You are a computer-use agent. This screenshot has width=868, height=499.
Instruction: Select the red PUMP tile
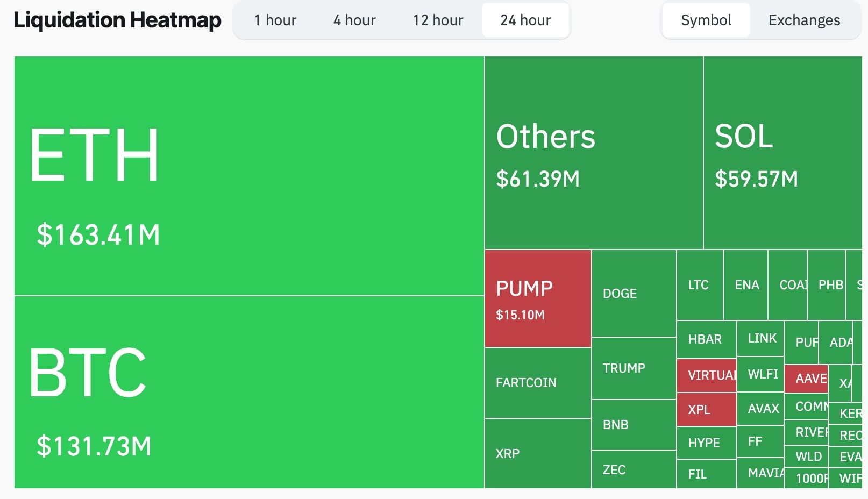coord(537,298)
